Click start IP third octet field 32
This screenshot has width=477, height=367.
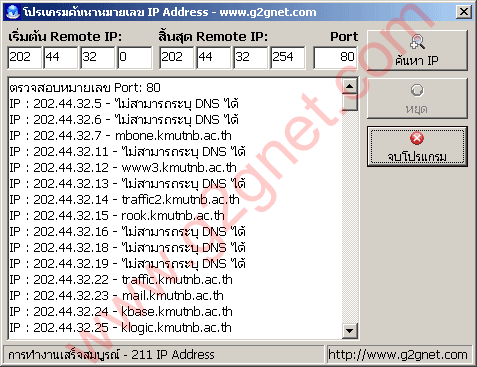click(98, 57)
